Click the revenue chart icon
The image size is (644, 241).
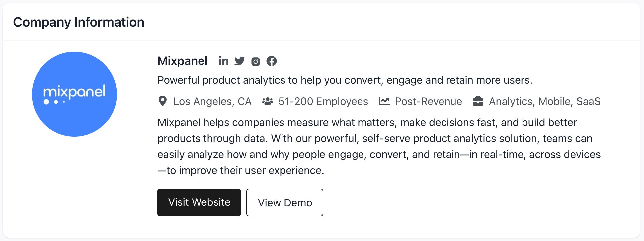pos(384,101)
